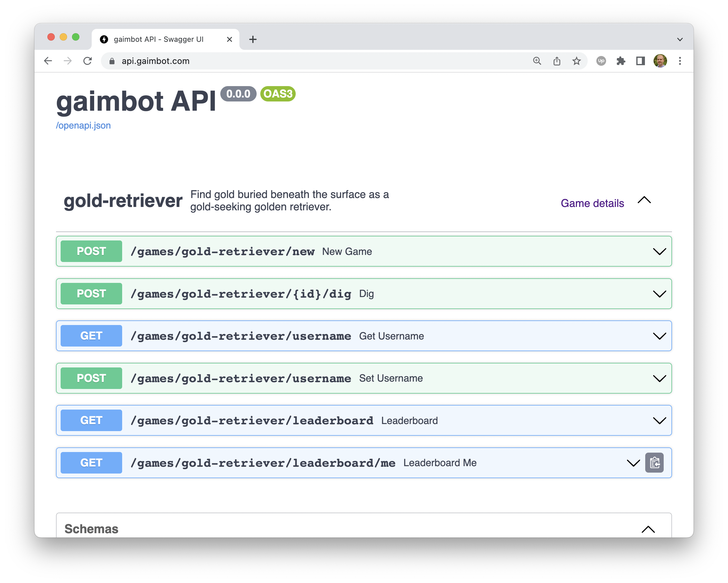Click the 'Set Username' summary text

(x=391, y=378)
